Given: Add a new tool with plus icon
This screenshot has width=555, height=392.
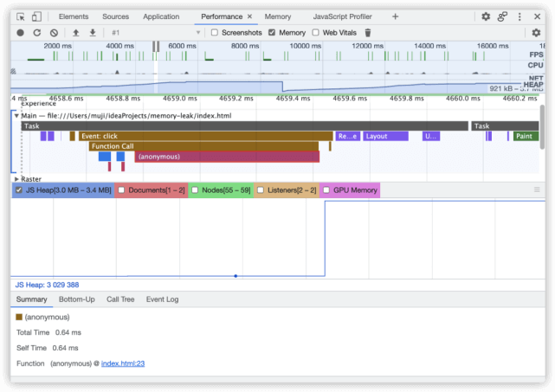Looking at the screenshot, I should click(x=395, y=16).
